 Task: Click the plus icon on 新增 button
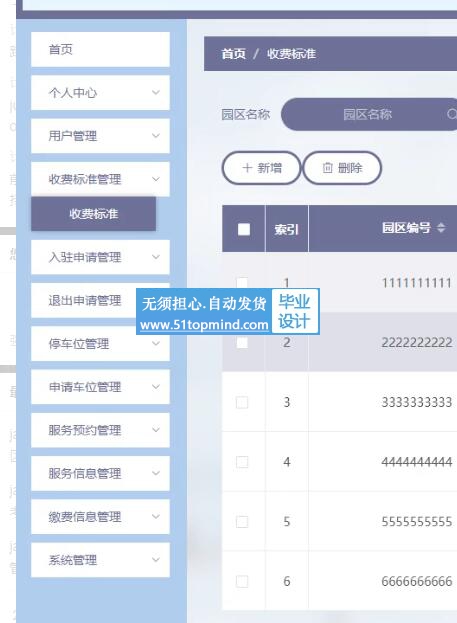pos(247,168)
